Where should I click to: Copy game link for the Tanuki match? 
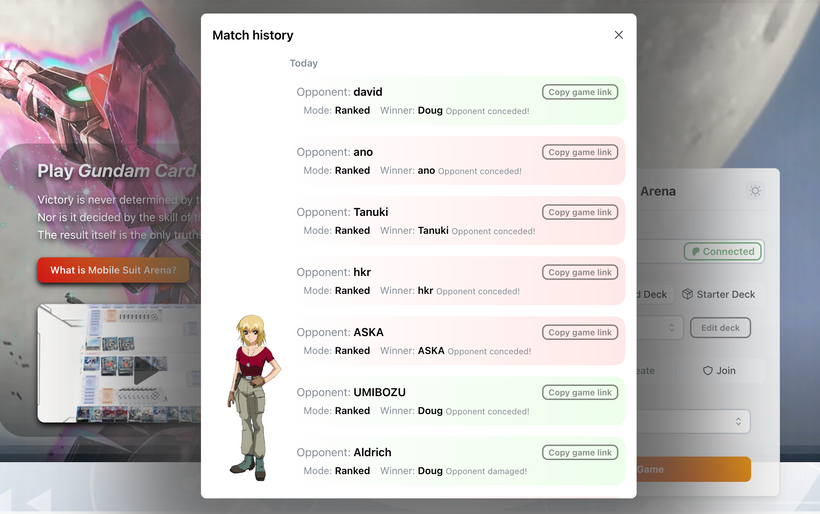pos(580,212)
